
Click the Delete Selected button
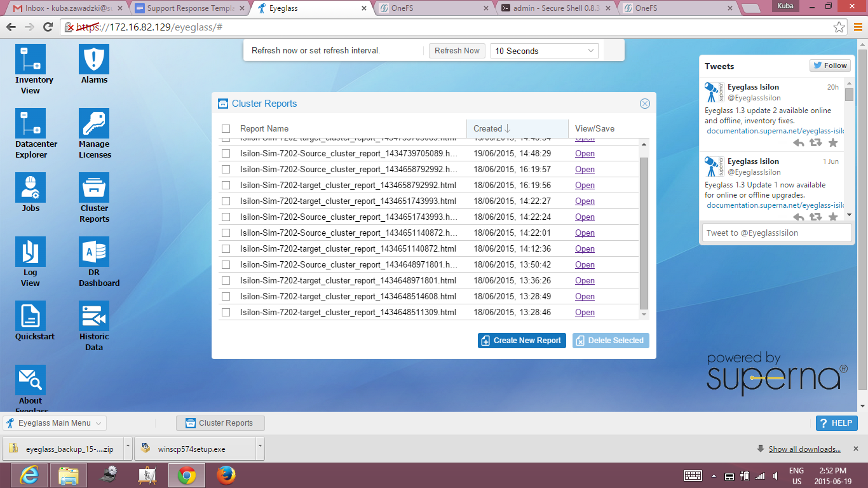(611, 341)
